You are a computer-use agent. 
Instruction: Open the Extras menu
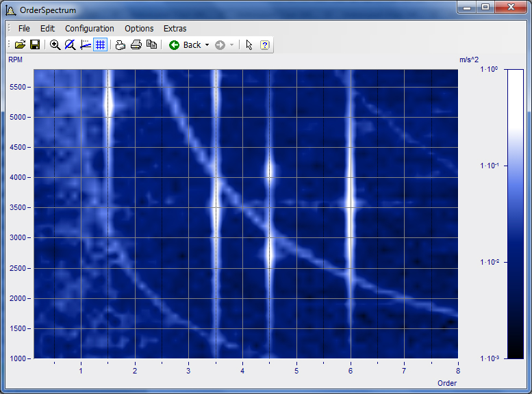175,29
